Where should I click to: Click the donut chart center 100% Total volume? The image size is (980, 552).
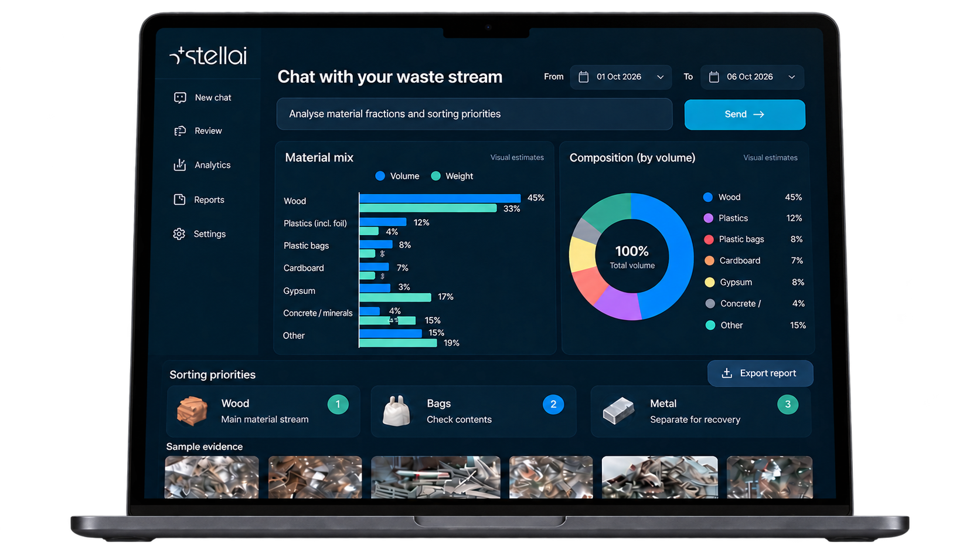[632, 257]
